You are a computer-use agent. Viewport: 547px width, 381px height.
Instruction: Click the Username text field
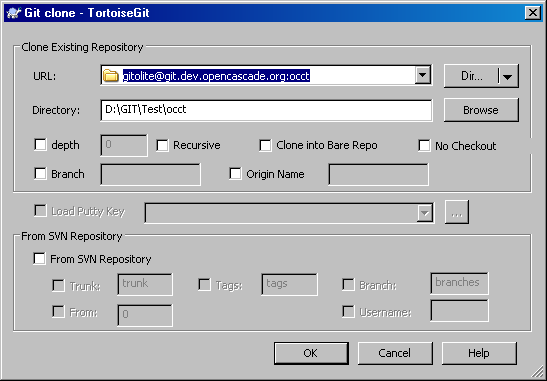click(459, 311)
